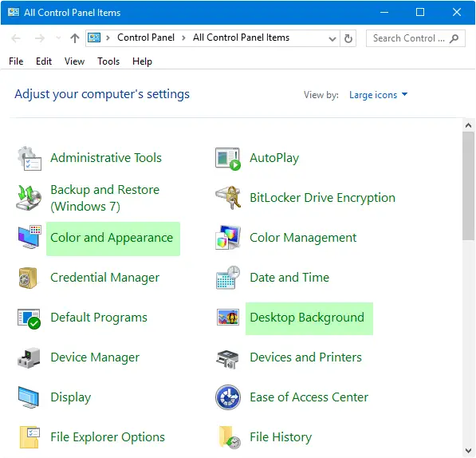
Task: Open the Large icons view dropdown
Action: [x=378, y=95]
